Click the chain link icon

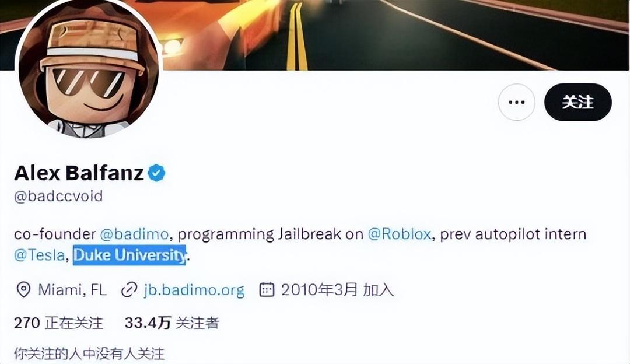coord(129,290)
